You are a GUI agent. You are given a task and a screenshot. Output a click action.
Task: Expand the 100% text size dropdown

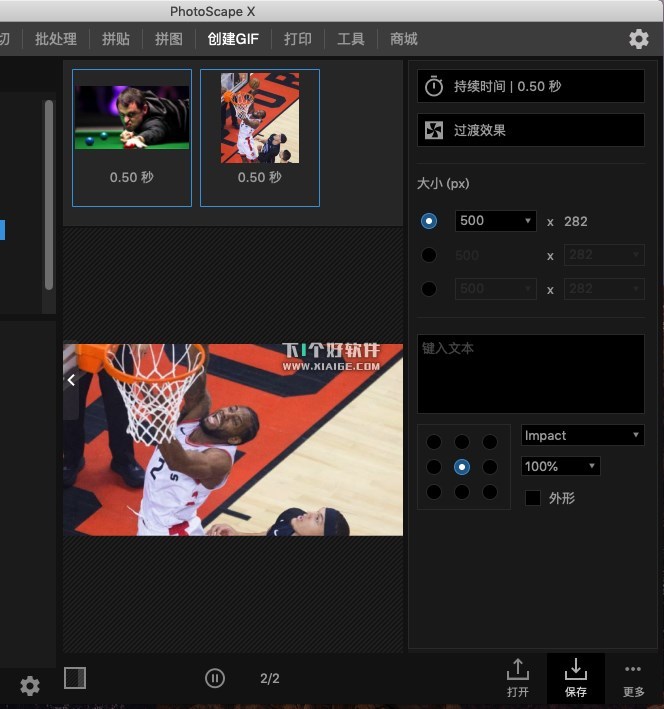point(560,466)
